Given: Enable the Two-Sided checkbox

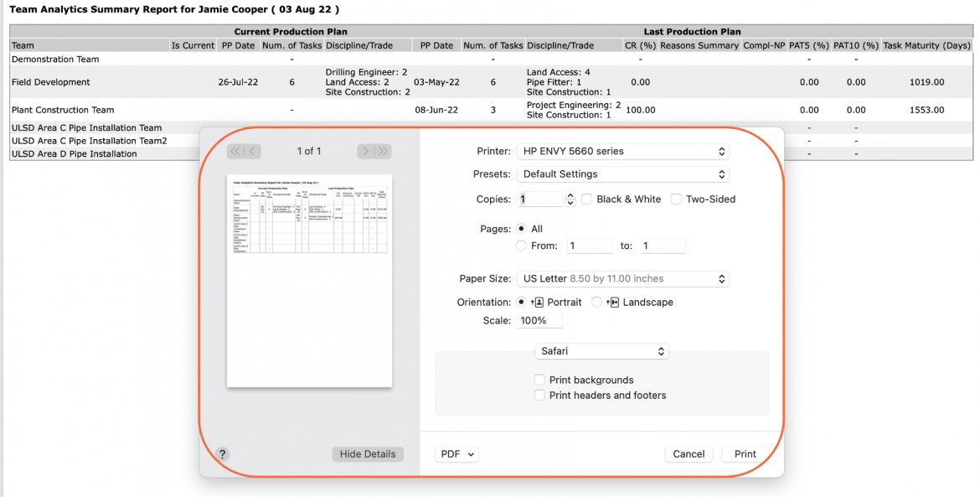Looking at the screenshot, I should point(676,199).
